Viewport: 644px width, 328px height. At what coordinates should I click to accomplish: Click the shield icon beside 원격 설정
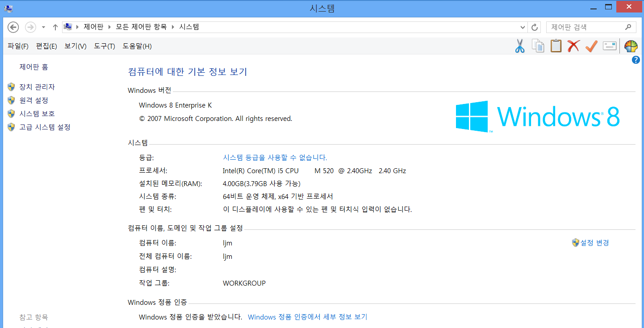(x=11, y=100)
